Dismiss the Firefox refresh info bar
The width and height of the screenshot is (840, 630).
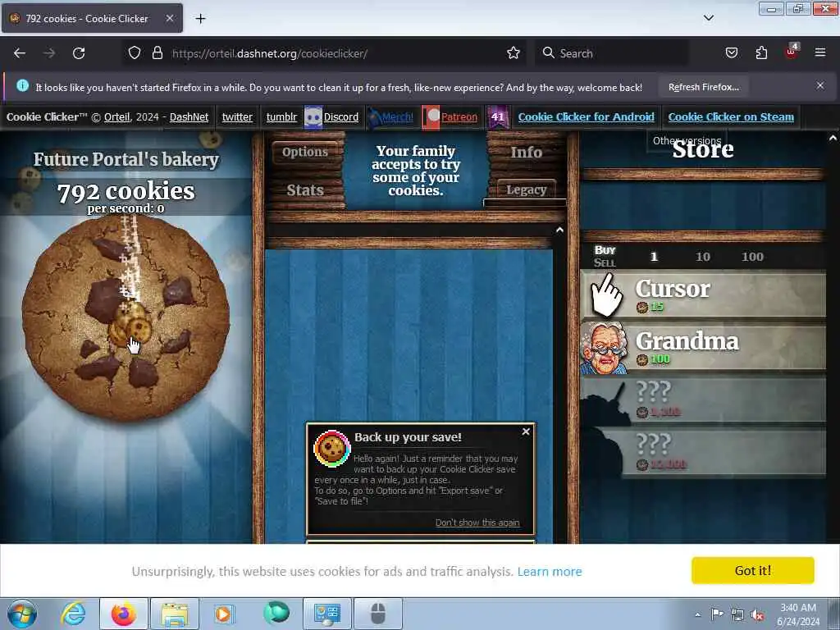click(820, 85)
